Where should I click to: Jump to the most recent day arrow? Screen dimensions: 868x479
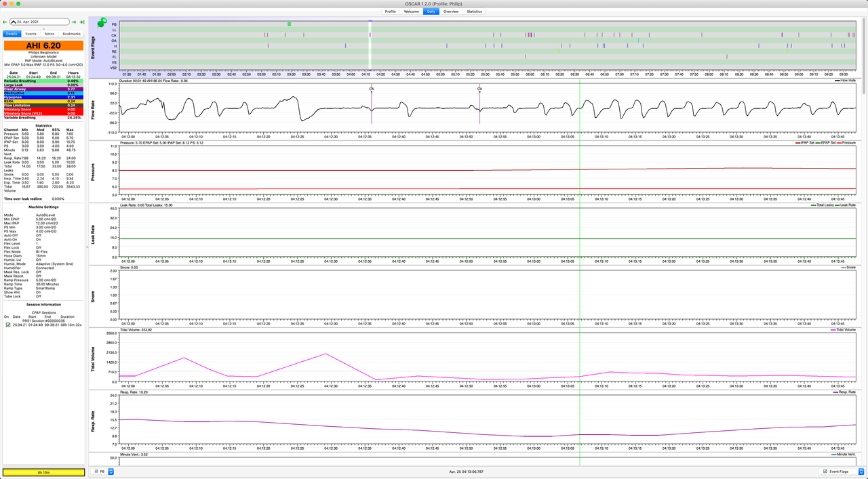[82, 22]
